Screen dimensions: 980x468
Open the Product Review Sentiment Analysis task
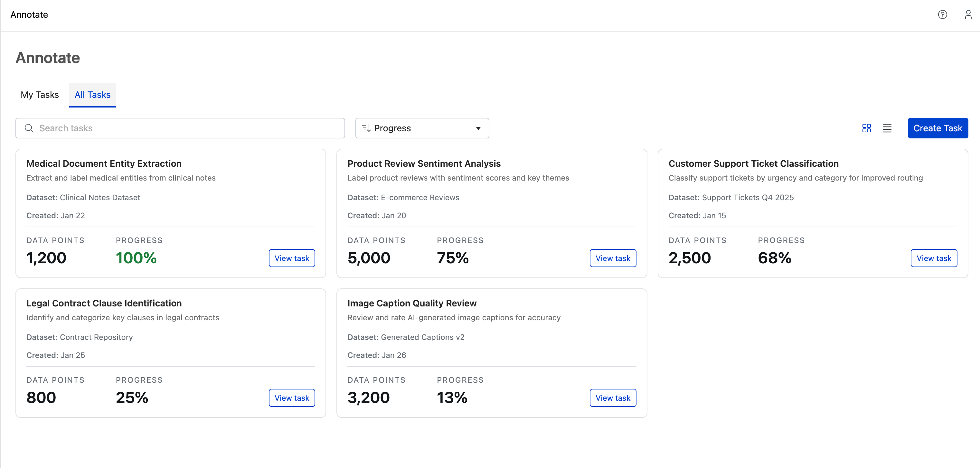612,258
